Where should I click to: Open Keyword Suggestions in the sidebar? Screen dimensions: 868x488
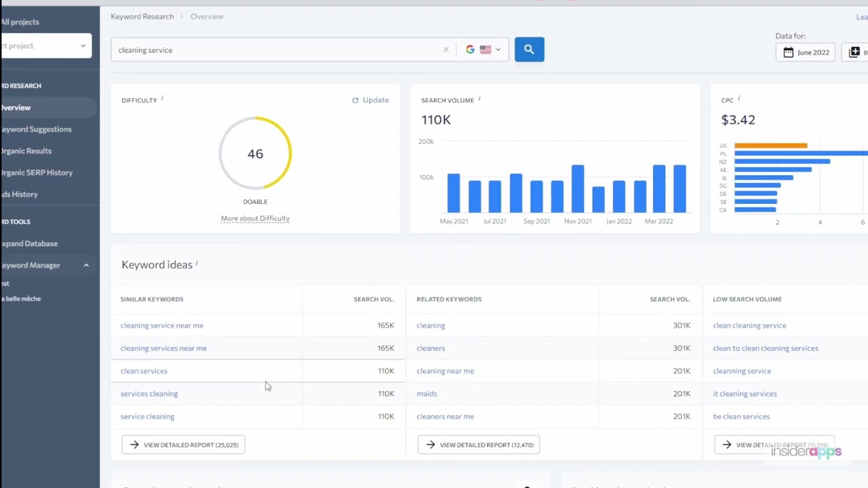click(35, 129)
